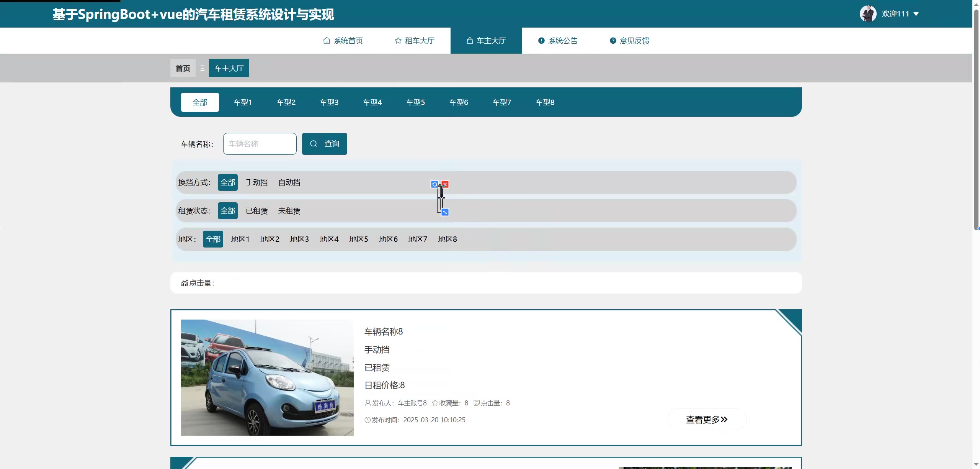Screen dimensions: 980x469
Task: Click the 系统首页 home icon
Action: pyautogui.click(x=327, y=41)
